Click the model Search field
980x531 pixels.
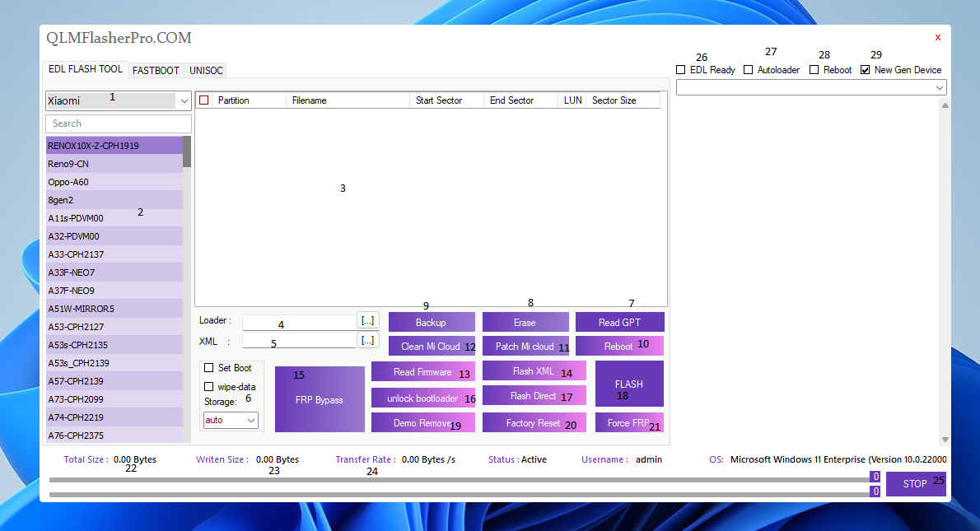coord(118,123)
